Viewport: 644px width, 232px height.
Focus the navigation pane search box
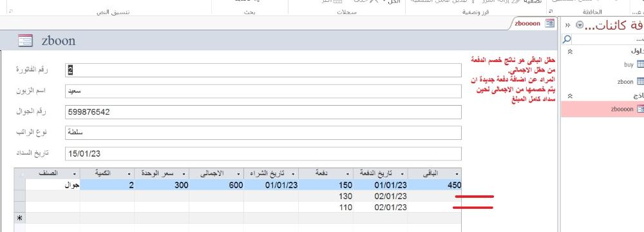click(x=607, y=39)
